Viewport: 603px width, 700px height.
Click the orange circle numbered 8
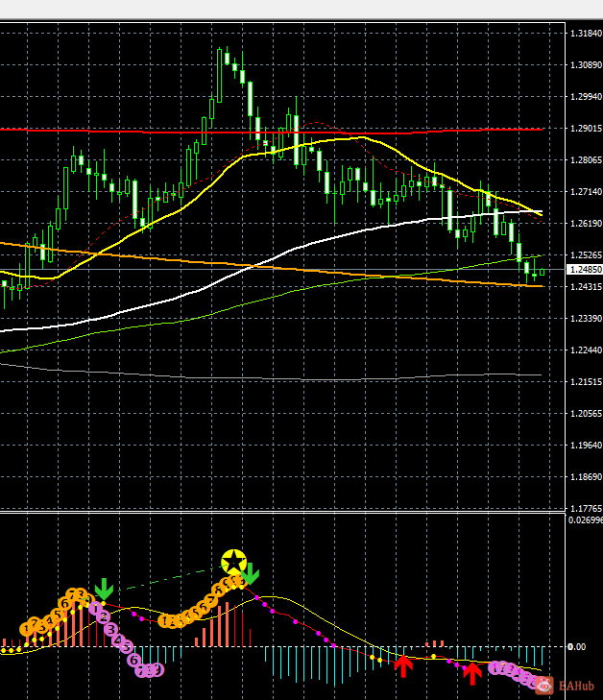point(219,591)
